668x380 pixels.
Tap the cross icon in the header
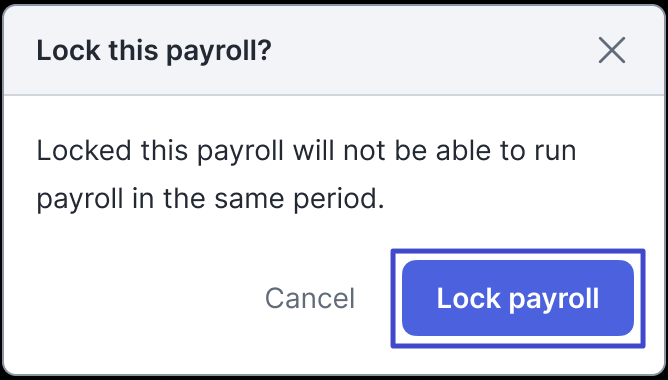pos(612,50)
